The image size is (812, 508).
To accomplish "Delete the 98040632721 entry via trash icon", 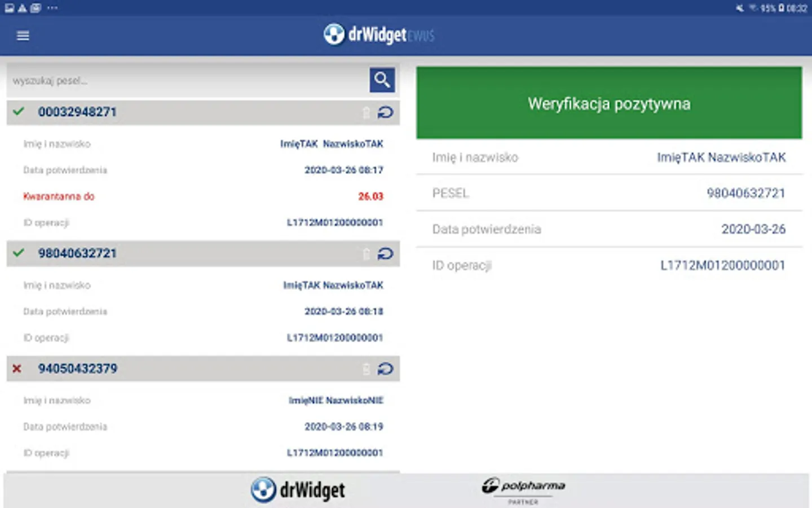I will click(x=366, y=253).
